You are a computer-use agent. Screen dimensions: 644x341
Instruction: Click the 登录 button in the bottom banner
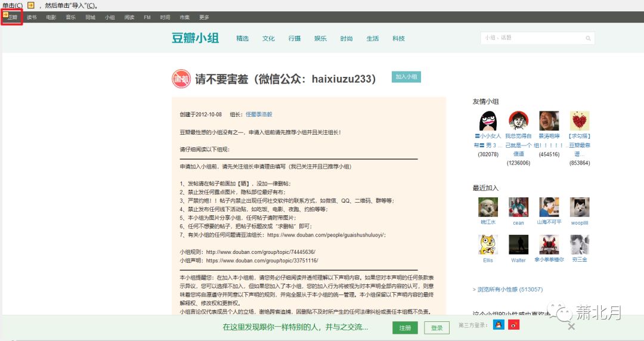437,327
